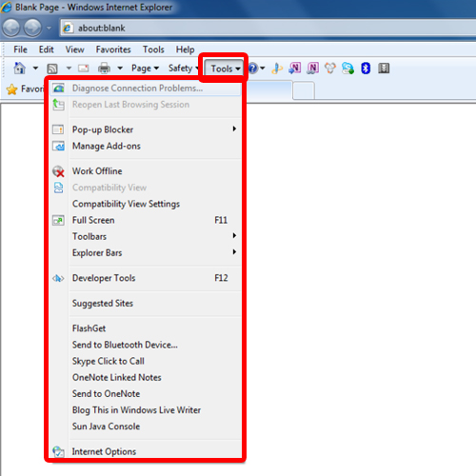Select Skype Click to Call
The image size is (476, 476).
(x=146, y=361)
